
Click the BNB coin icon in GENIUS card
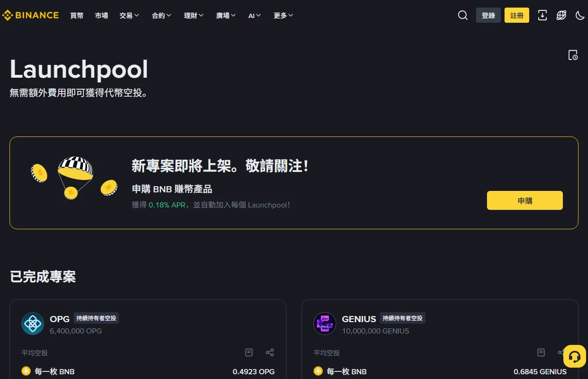[x=318, y=371]
